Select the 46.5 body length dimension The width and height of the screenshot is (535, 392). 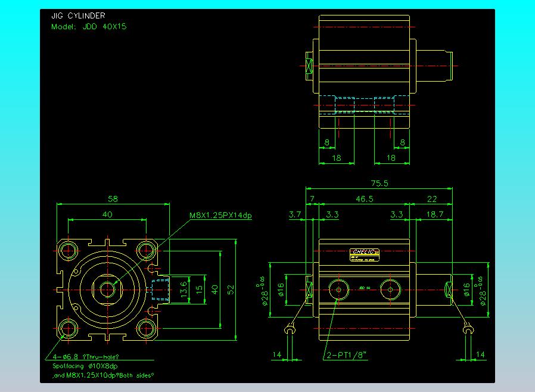[x=365, y=199]
